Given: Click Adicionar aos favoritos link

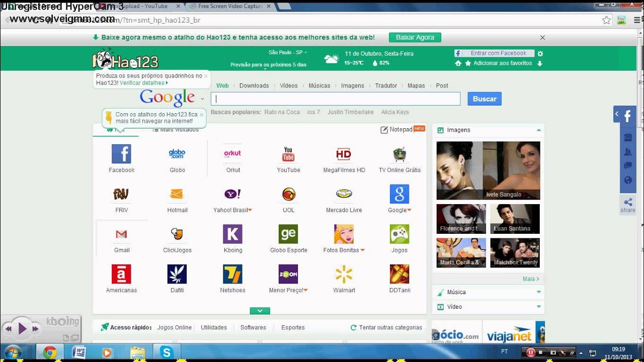Looking at the screenshot, I should [x=503, y=63].
